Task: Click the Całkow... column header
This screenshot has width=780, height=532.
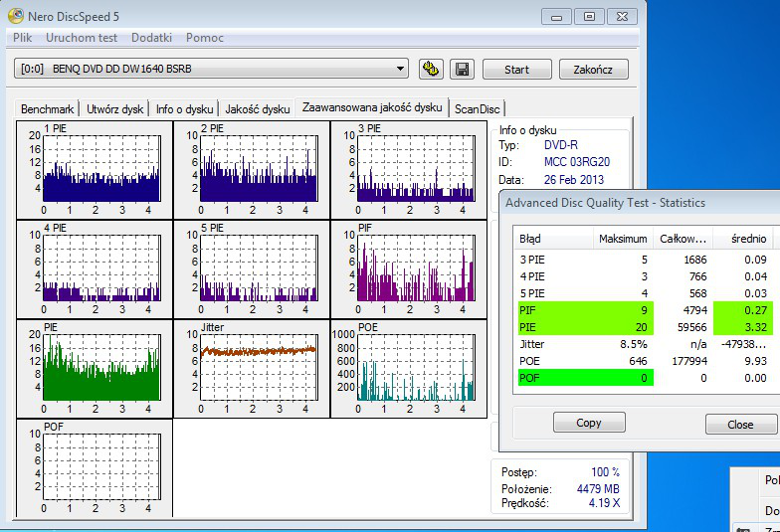Action: point(682,239)
